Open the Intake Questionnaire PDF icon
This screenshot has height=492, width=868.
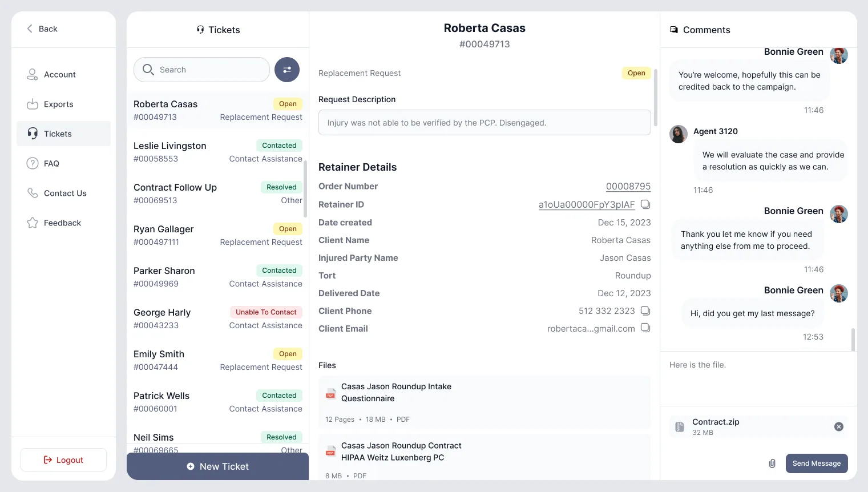(330, 393)
